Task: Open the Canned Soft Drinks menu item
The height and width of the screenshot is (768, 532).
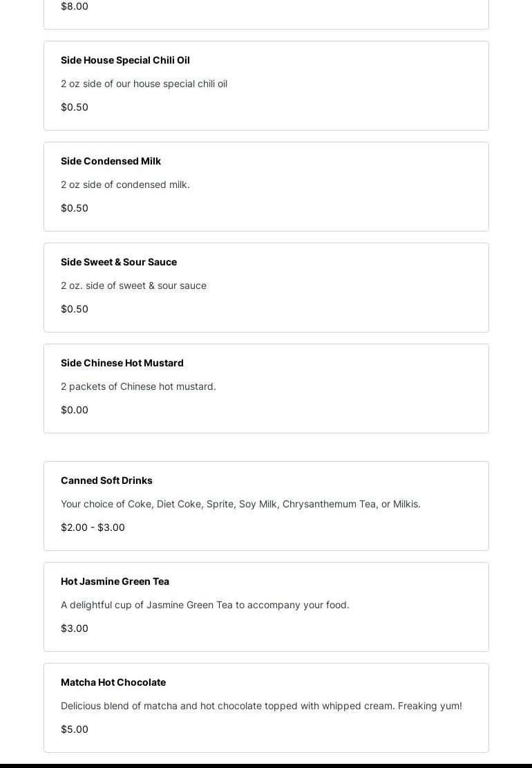Action: [x=106, y=480]
